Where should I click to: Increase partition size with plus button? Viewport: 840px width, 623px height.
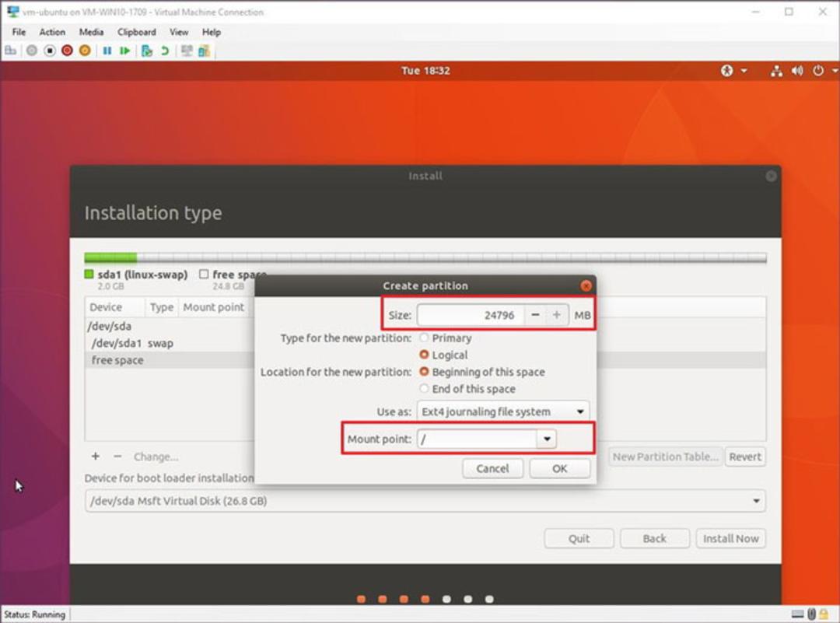pyautogui.click(x=557, y=315)
